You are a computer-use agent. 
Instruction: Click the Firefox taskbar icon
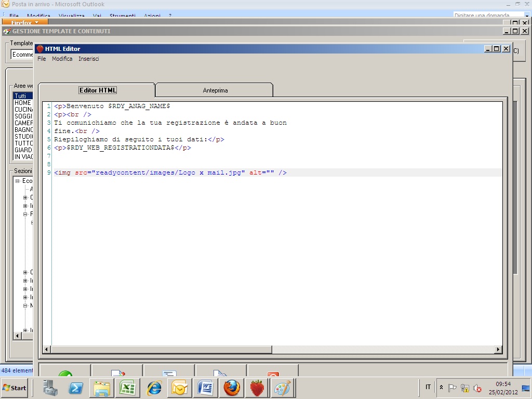[232, 388]
